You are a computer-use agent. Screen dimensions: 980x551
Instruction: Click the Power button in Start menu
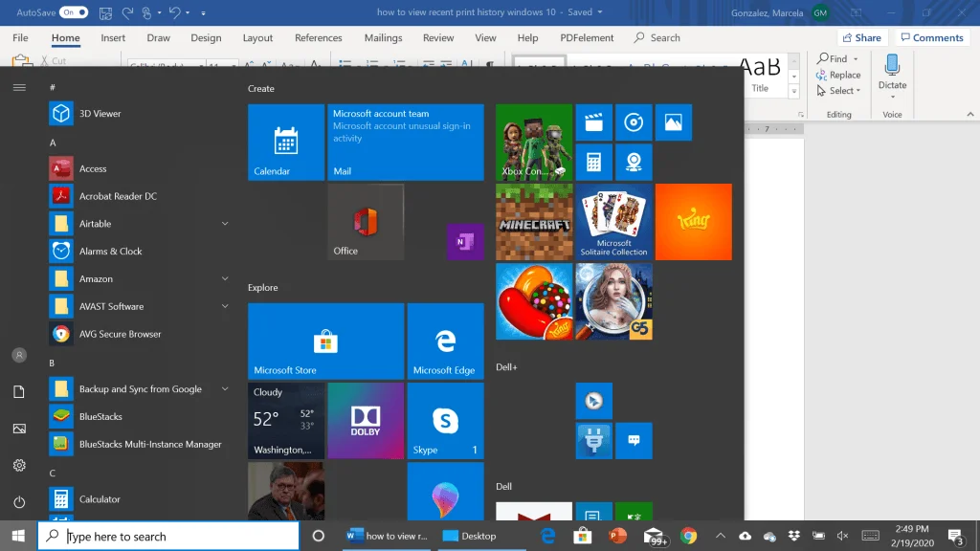point(19,502)
